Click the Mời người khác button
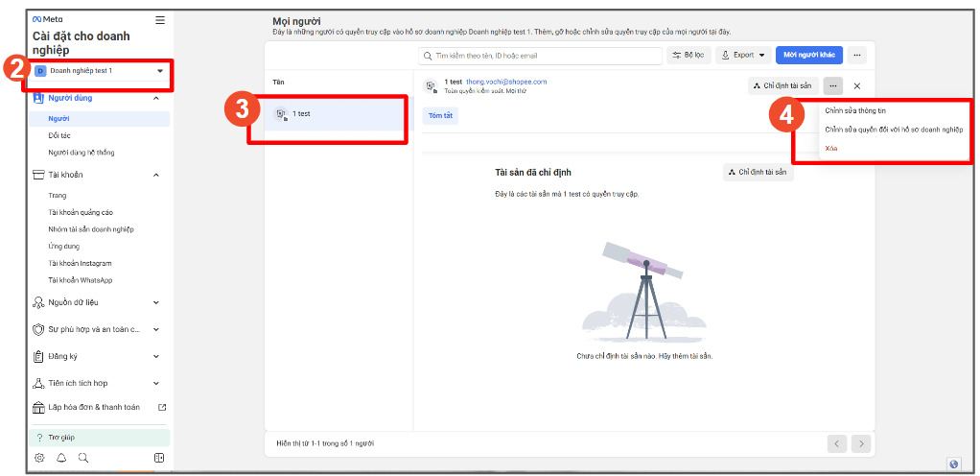The height and width of the screenshot is (476, 980). (x=808, y=55)
